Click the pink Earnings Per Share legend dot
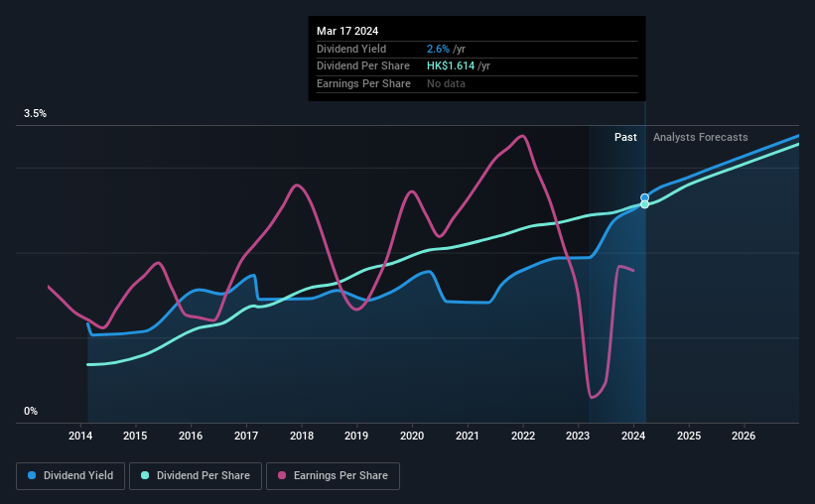 [282, 475]
